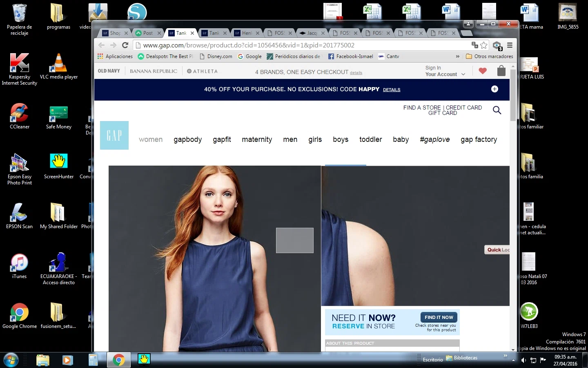Click the browser address bar
The height and width of the screenshot is (368, 588).
(x=302, y=45)
